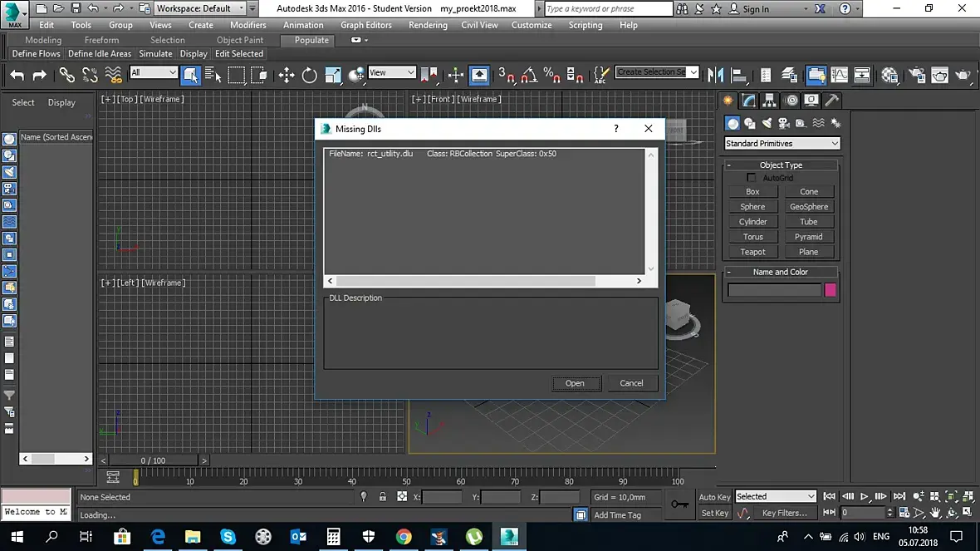
Task: Select the Scale tool
Action: pos(333,76)
